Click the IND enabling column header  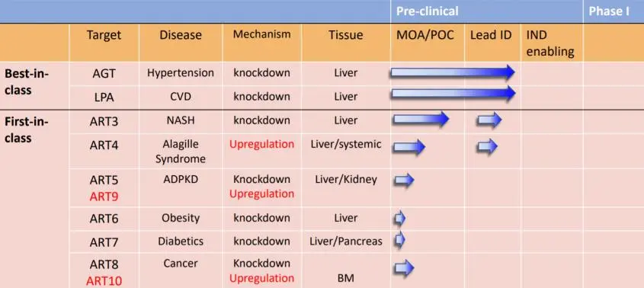tap(550, 43)
